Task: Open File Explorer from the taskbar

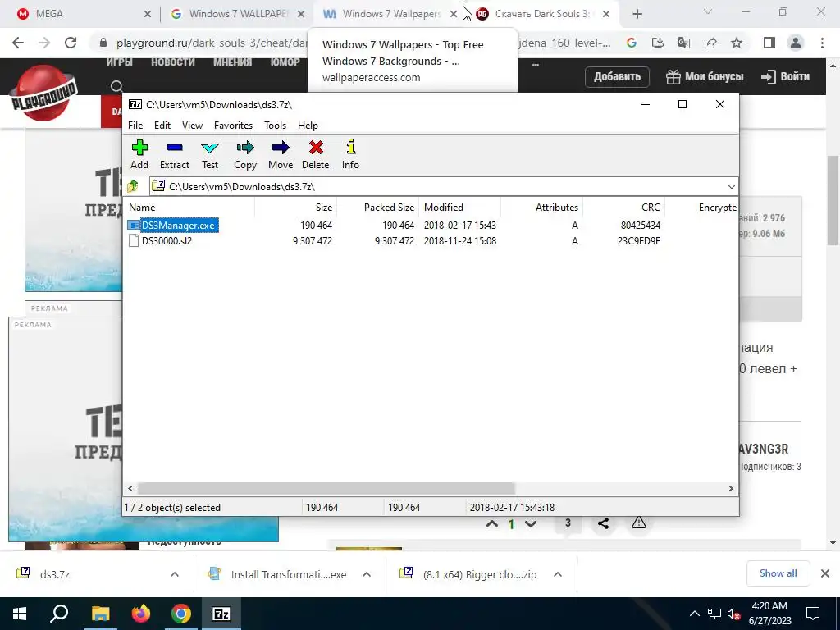Action: (x=100, y=614)
